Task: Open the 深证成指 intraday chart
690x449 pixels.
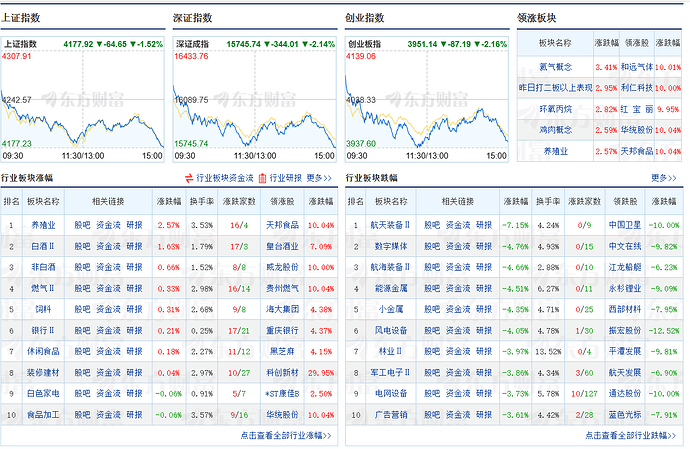Action: point(254,99)
